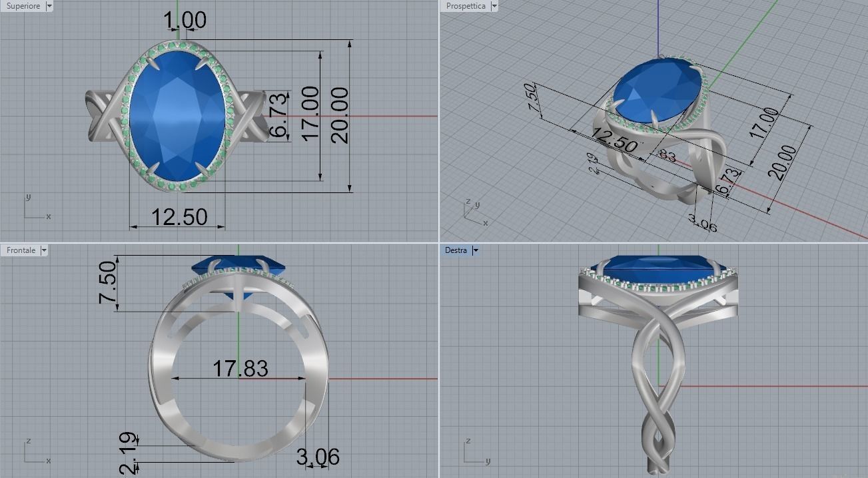Open the Superiore viewport dropdown arrow
Image resolution: width=868 pixels, height=478 pixels.
tap(49, 6)
